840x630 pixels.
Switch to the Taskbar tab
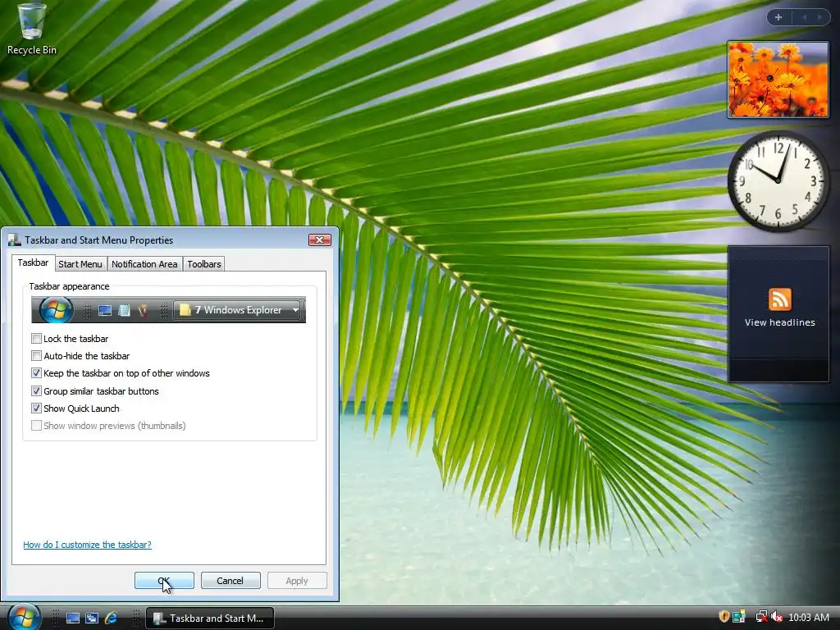coord(33,262)
